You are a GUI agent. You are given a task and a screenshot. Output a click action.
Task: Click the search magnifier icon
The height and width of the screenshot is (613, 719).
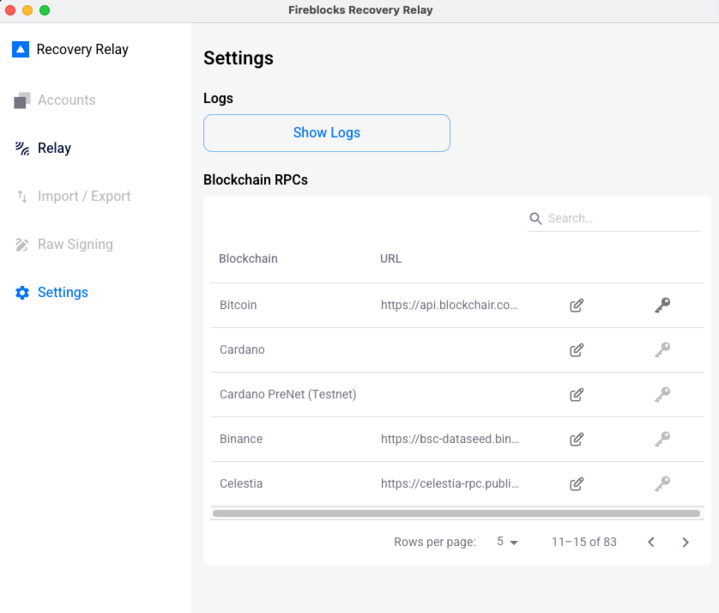click(536, 218)
